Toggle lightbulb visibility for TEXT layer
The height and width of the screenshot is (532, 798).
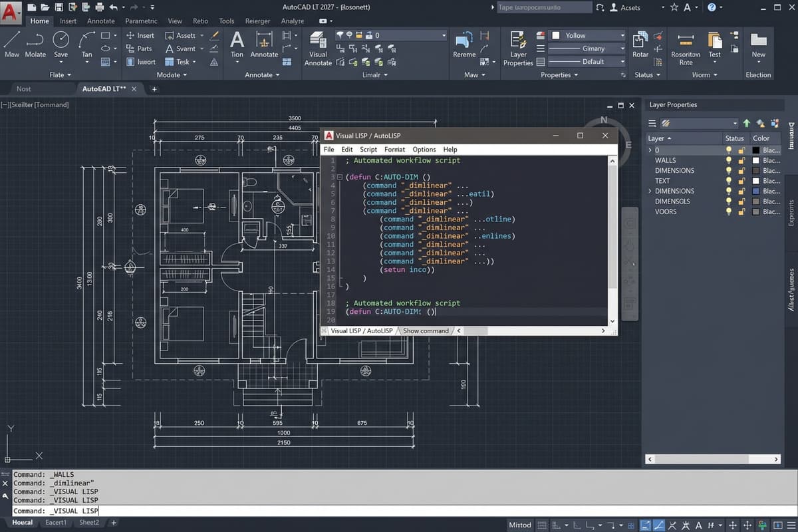[729, 181]
